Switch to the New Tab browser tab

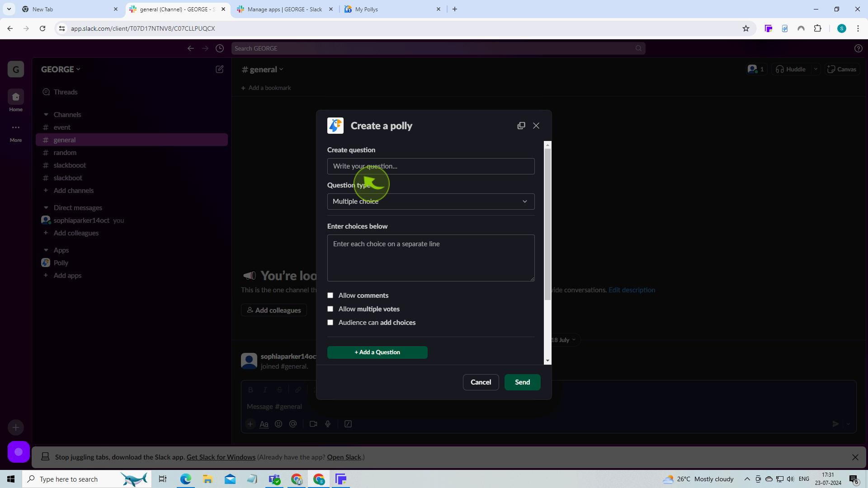70,9
